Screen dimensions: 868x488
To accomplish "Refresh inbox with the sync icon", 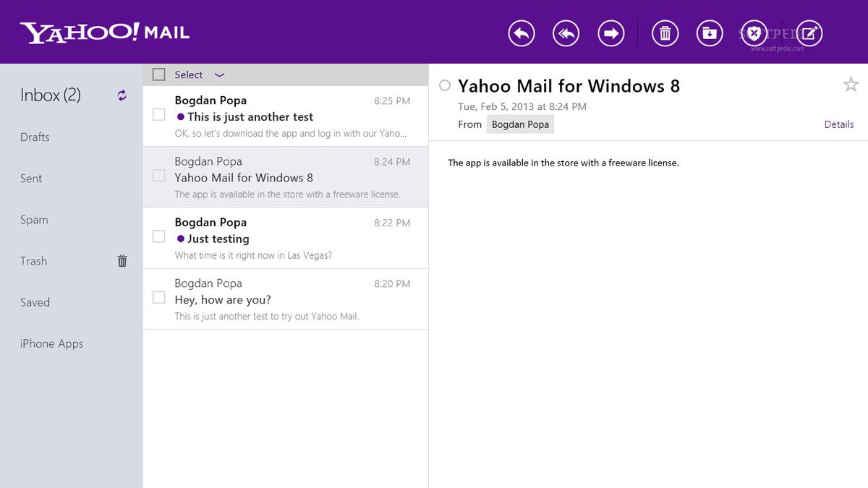I will [x=122, y=95].
